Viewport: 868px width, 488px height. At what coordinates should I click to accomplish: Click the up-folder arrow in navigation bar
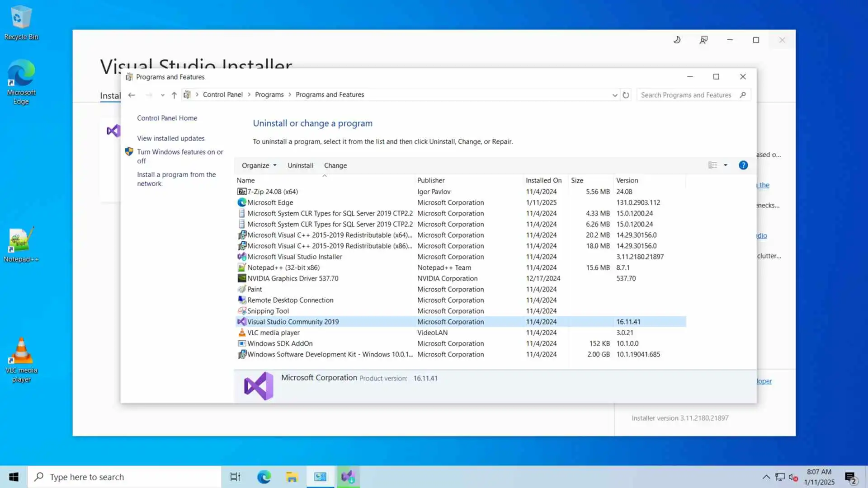[174, 95]
